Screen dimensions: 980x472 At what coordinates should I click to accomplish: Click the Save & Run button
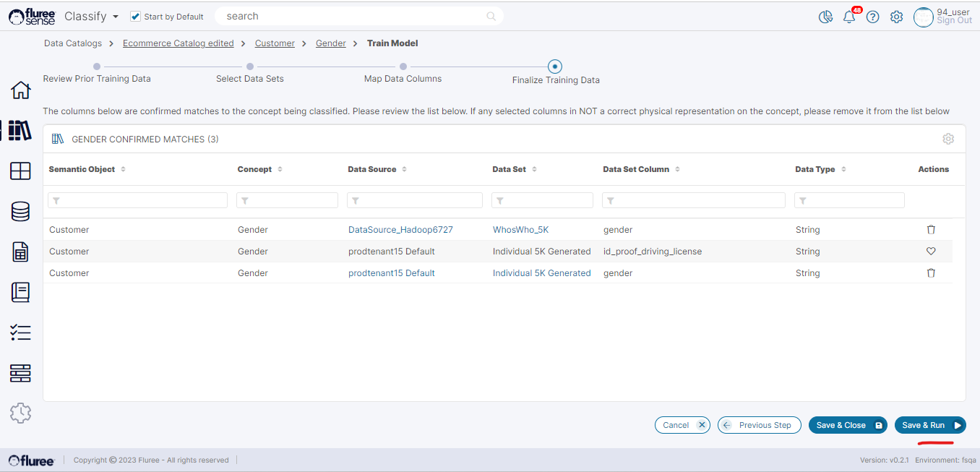(x=929, y=425)
